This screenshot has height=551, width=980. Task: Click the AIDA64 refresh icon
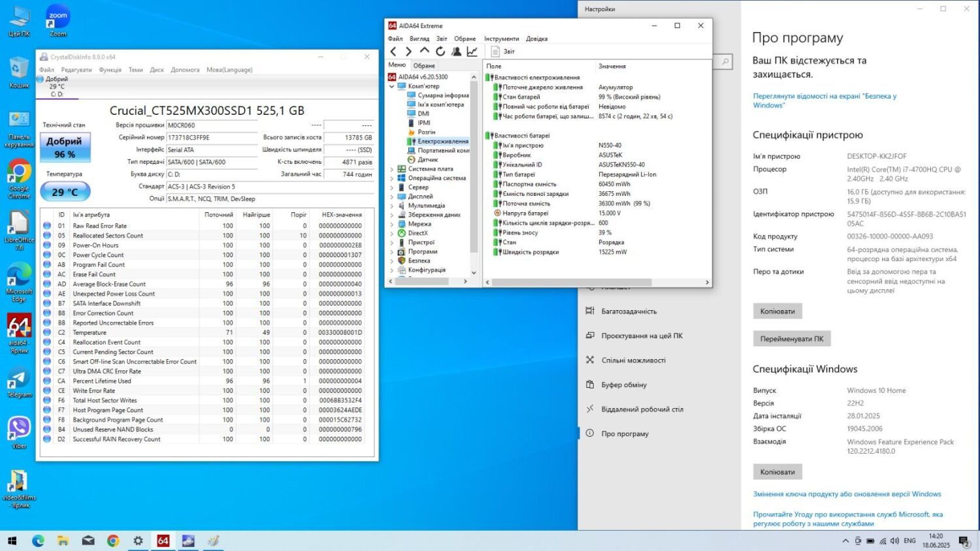coord(440,52)
